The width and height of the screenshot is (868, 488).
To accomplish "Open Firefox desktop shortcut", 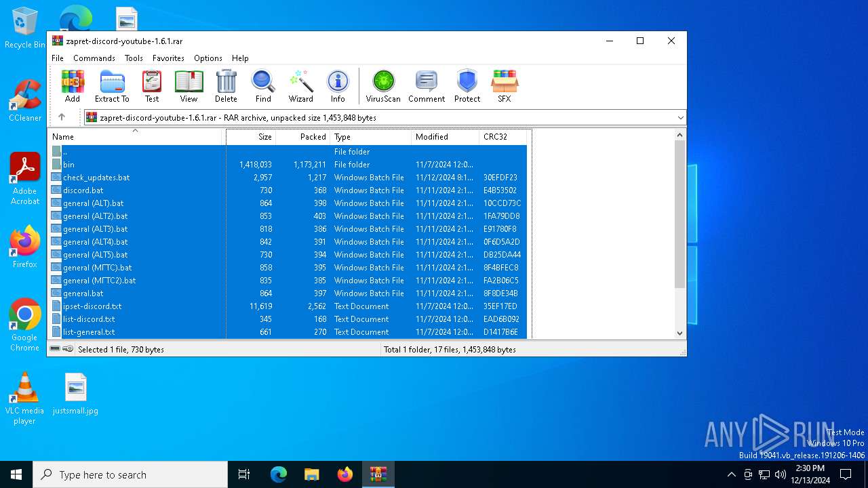I will coord(25,247).
